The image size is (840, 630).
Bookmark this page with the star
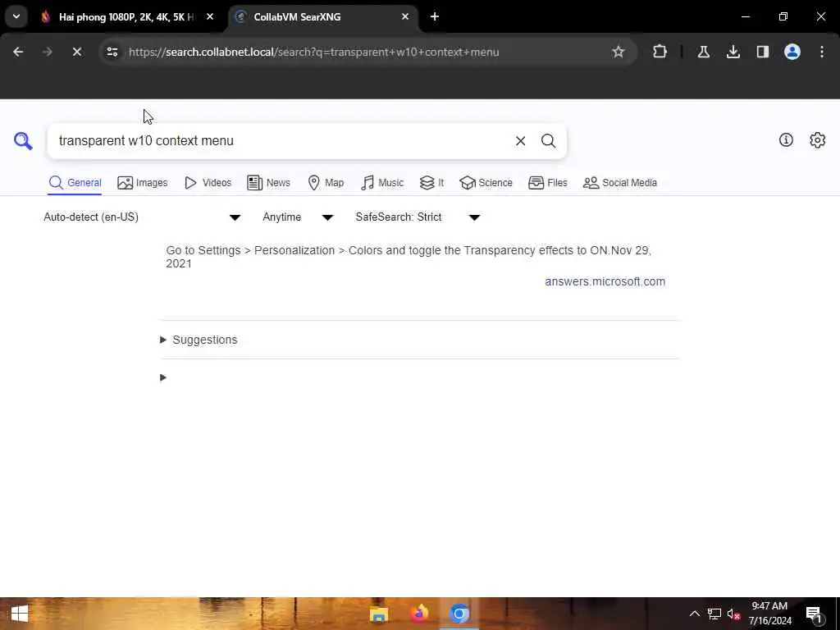(619, 52)
